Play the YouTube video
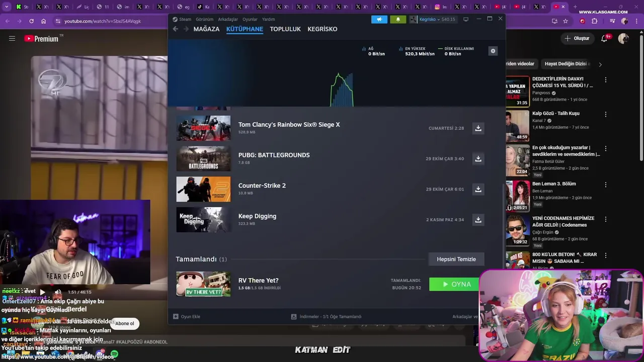Screen dimensions: 644x362 pyautogui.click(x=42, y=292)
